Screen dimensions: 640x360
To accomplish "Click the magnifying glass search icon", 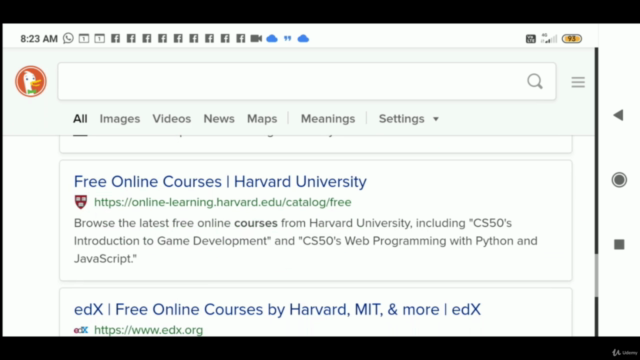I will tap(535, 82).
